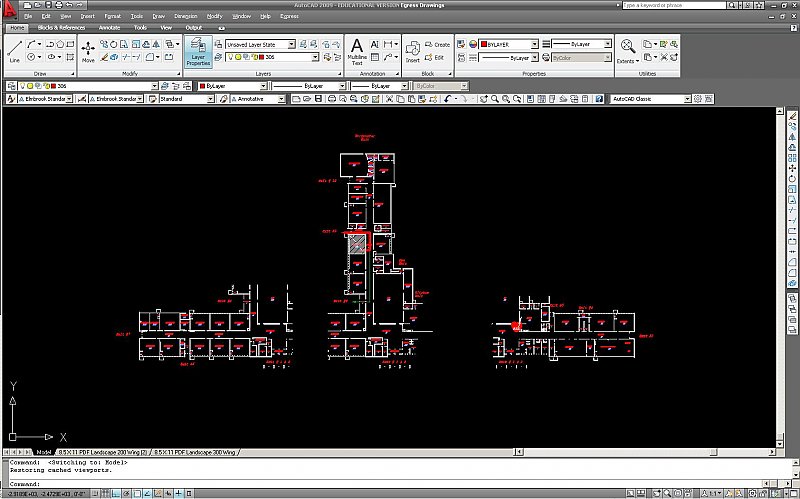Open the Window menu
The height and width of the screenshot is (499, 800).
[x=241, y=16]
